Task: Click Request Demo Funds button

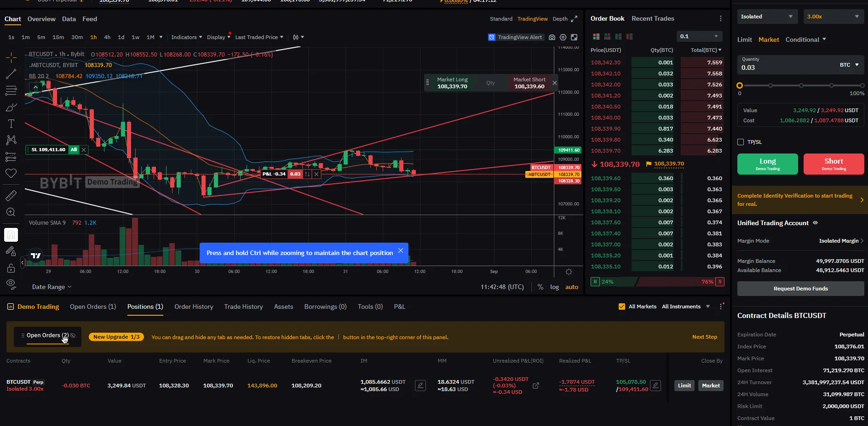Action: [801, 289]
